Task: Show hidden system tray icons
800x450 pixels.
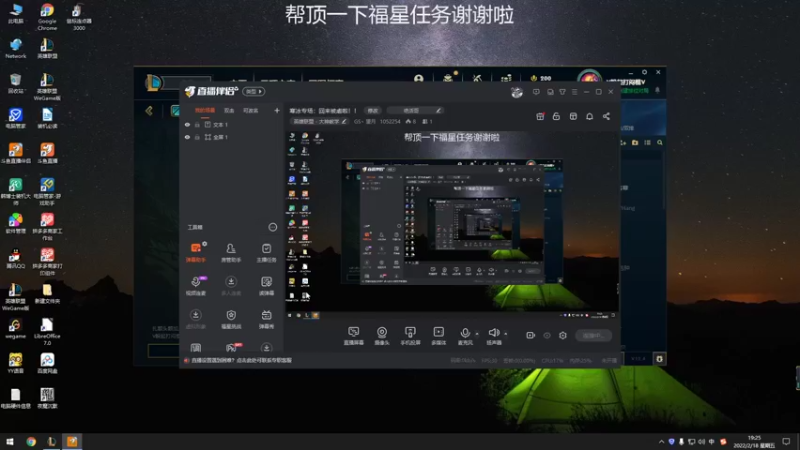Action: tap(661, 442)
